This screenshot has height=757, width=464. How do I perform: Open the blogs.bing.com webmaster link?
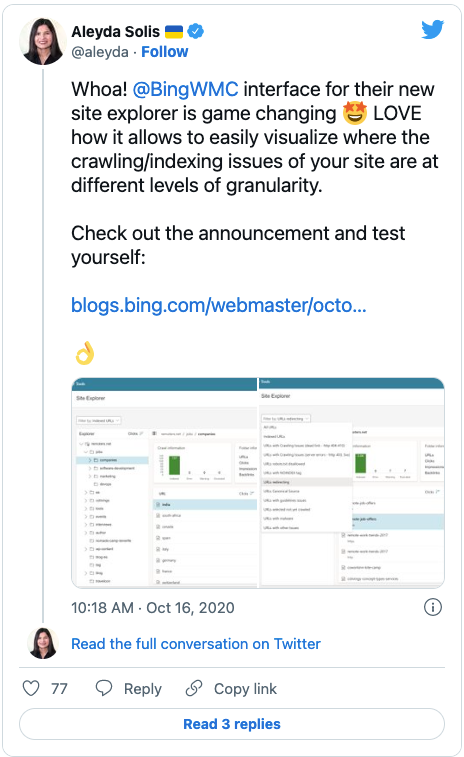tap(219, 305)
